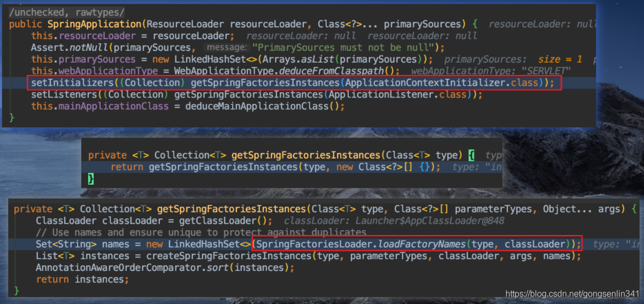
Task: Click the 'return' keyword in the middle snippet
Action: 127,167
